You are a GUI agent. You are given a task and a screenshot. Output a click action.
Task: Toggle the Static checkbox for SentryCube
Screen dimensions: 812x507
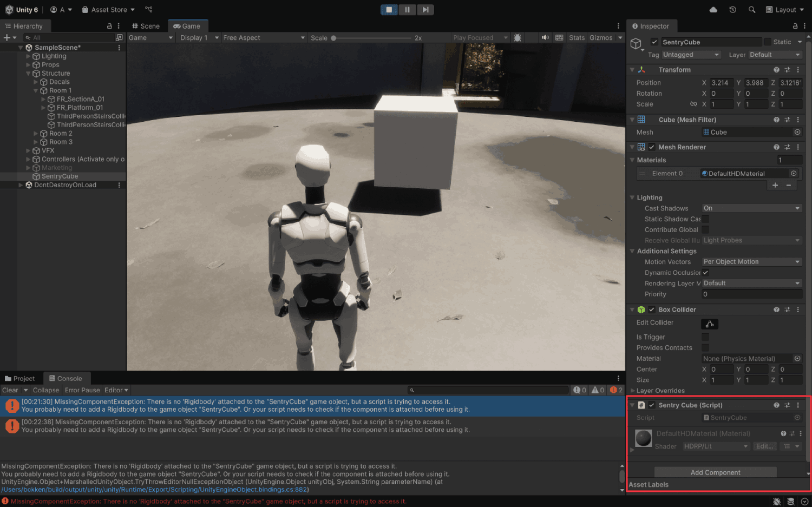tap(768, 42)
